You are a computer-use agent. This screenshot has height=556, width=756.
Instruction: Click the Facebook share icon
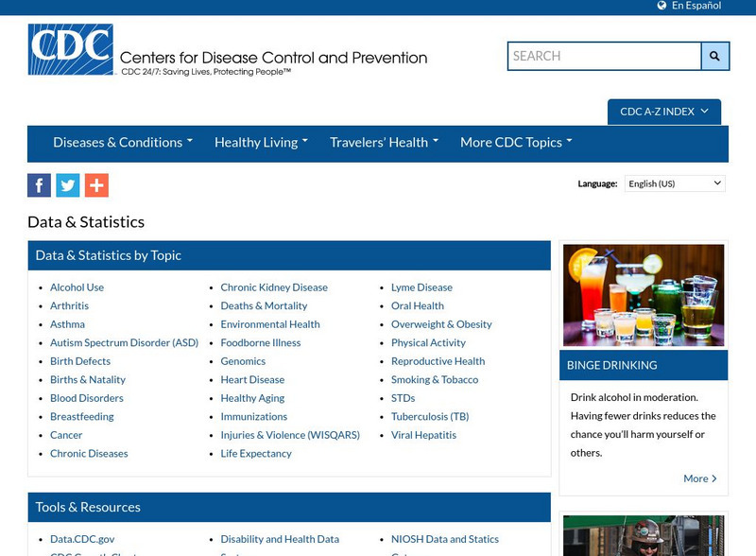click(x=38, y=184)
